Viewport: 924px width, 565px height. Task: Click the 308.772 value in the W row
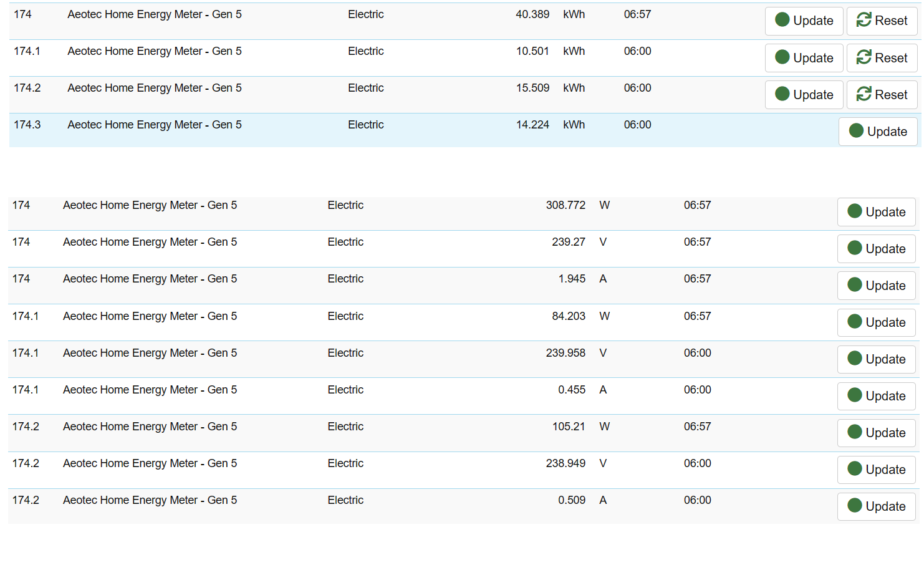point(565,205)
